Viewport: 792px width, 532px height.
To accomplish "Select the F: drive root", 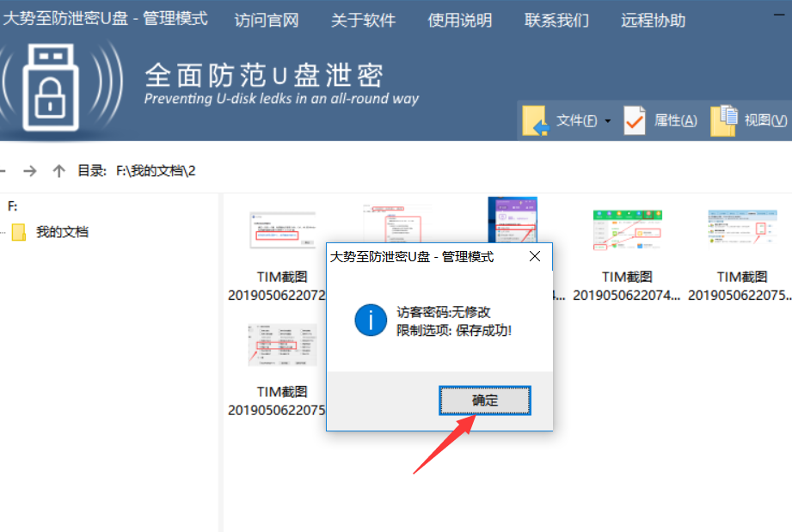I will (x=13, y=206).
